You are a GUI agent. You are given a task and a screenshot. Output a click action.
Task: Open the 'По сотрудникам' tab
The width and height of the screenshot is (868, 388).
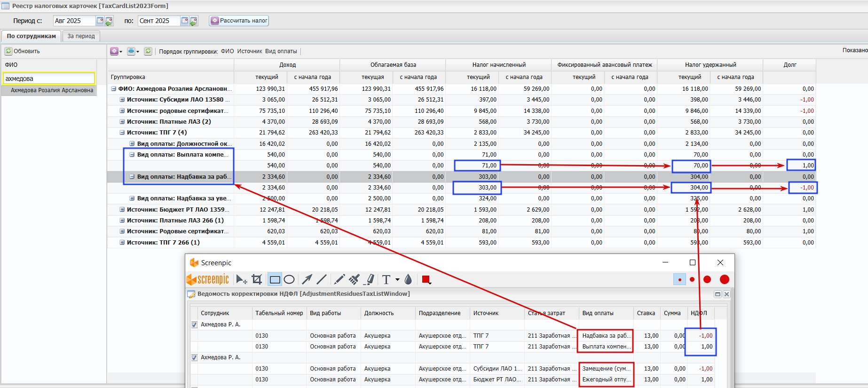pyautogui.click(x=31, y=36)
